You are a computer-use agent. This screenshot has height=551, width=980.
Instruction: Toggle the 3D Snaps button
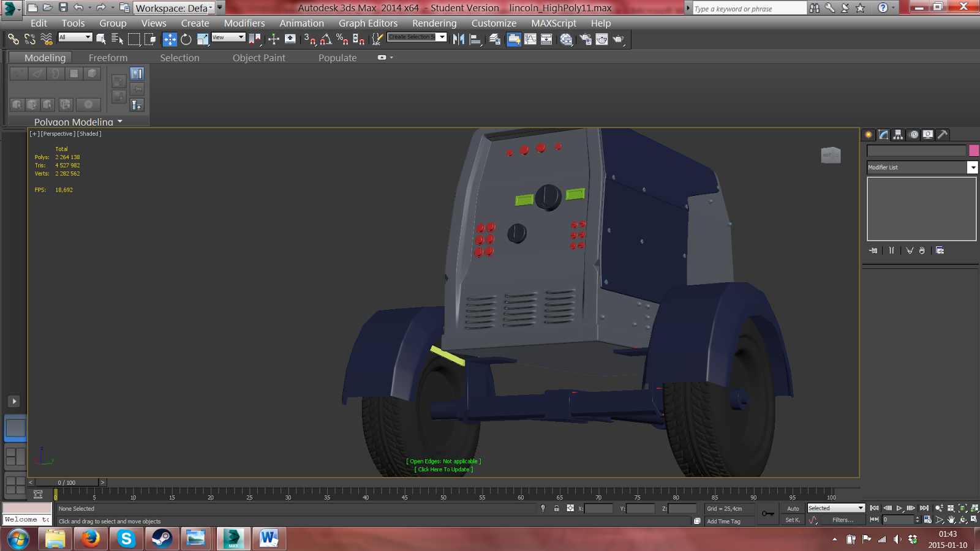click(x=309, y=39)
